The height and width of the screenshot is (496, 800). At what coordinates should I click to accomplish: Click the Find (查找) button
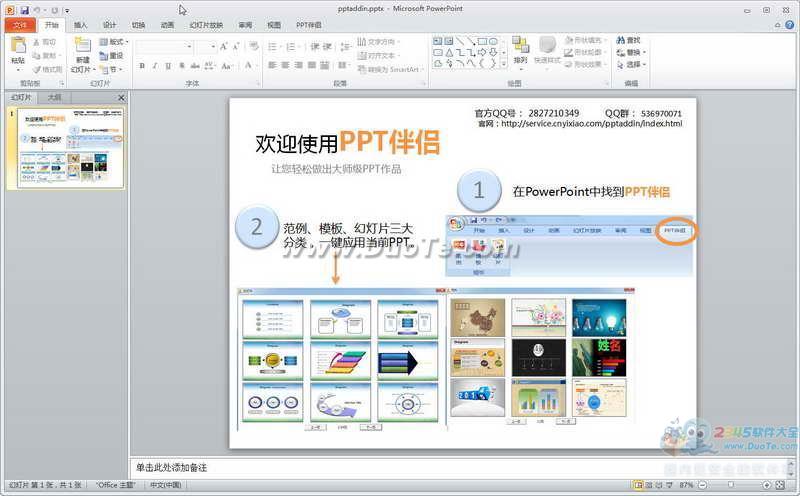[629, 40]
